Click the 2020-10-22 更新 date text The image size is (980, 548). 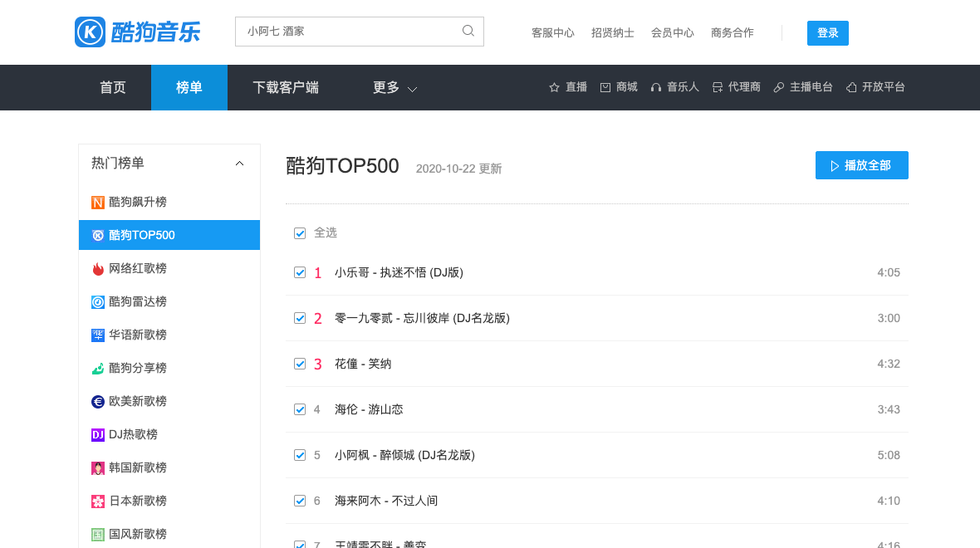(458, 169)
